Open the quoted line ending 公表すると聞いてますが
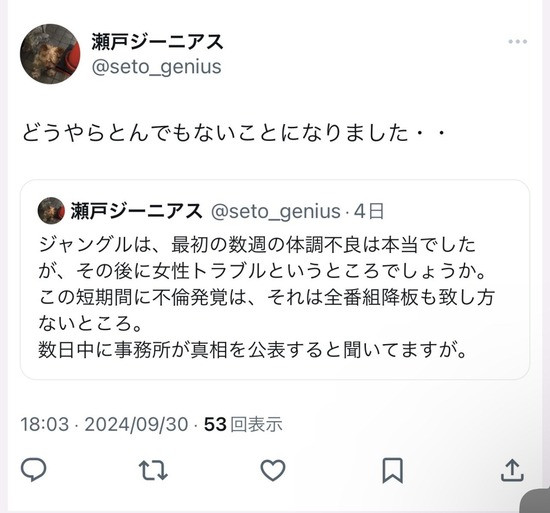This screenshot has width=550, height=513. point(253,350)
